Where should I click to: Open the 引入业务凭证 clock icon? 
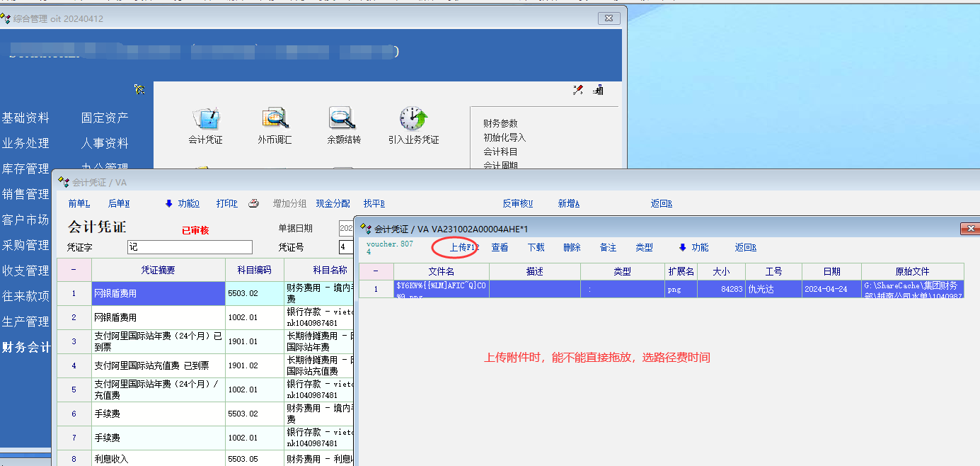(x=413, y=119)
